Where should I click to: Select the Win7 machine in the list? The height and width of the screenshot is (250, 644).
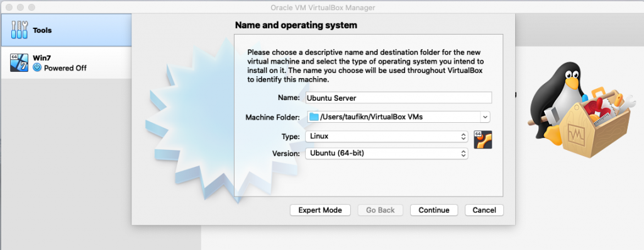tap(66, 62)
